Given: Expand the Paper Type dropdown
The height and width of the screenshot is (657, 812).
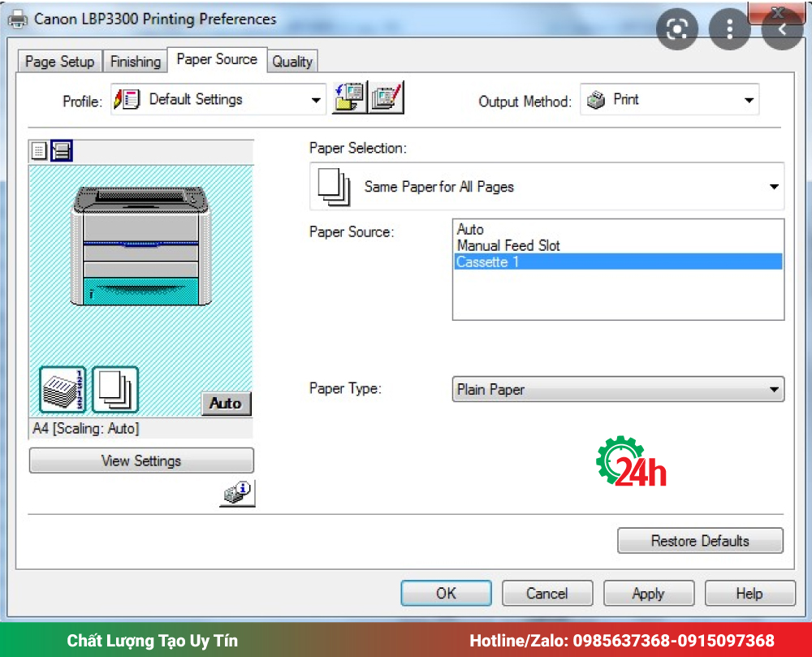Looking at the screenshot, I should 618,389.
